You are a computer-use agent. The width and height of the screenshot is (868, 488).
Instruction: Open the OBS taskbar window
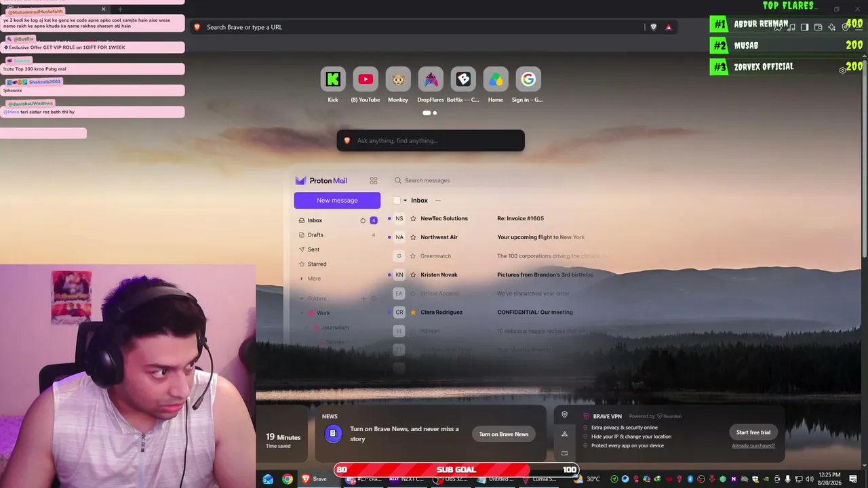coord(451,479)
